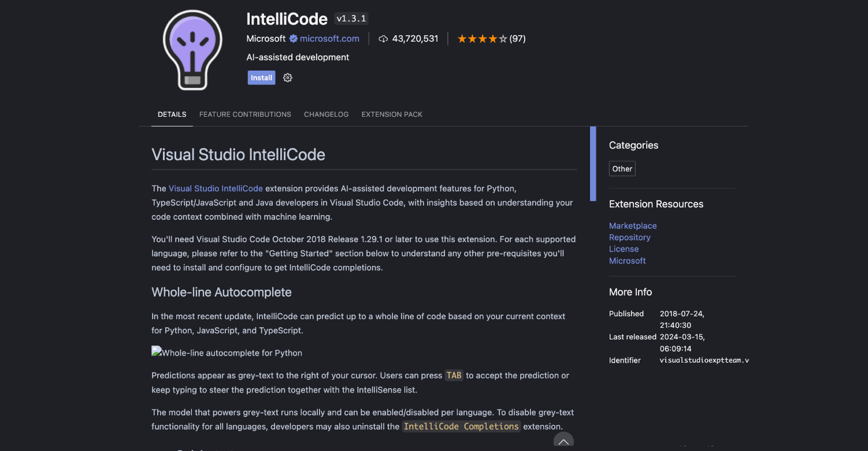
Task: Click the Microsoft publisher name
Action: (266, 39)
